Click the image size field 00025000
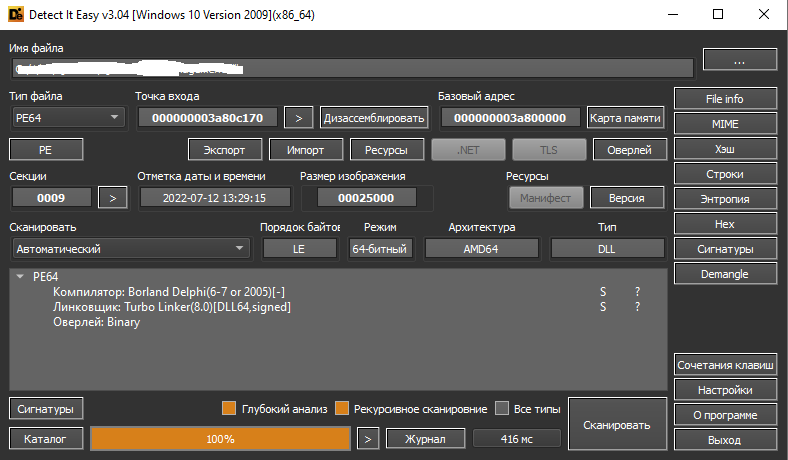Screen dimensions: 788x460 [x=366, y=198]
